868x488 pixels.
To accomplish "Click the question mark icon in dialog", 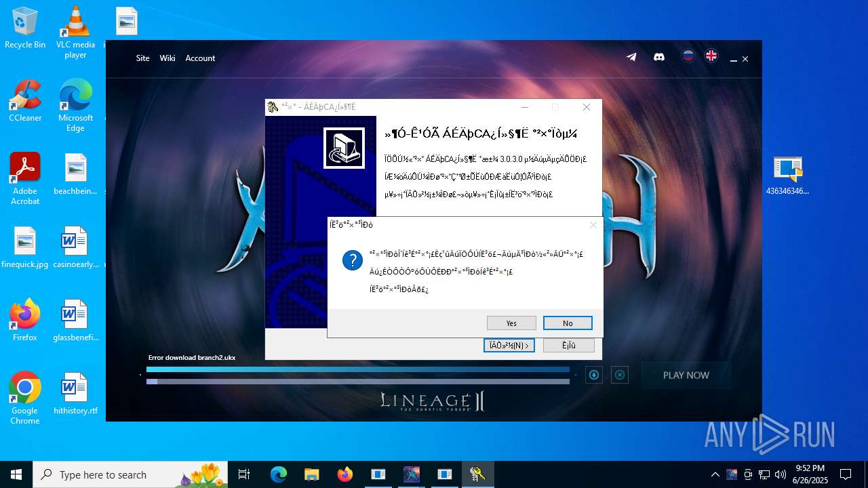I will click(353, 260).
